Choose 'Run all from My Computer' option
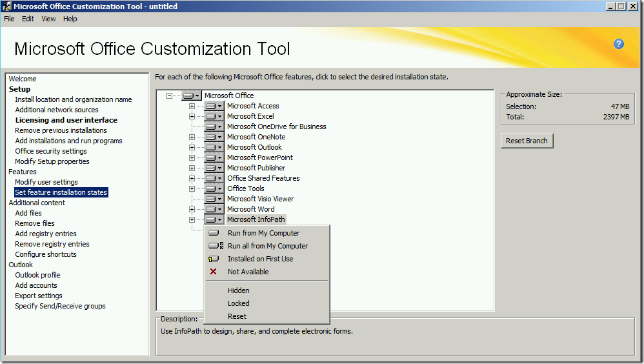This screenshot has width=644, height=364. (x=267, y=246)
